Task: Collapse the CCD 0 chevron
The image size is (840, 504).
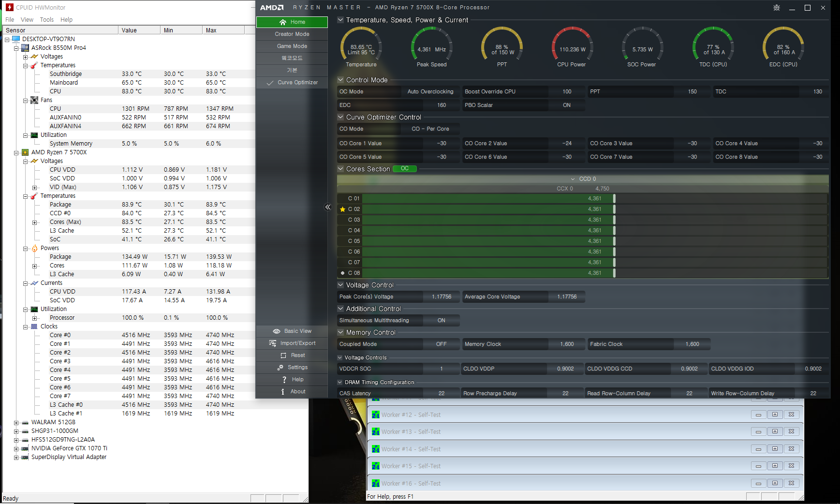Action: 573,179
